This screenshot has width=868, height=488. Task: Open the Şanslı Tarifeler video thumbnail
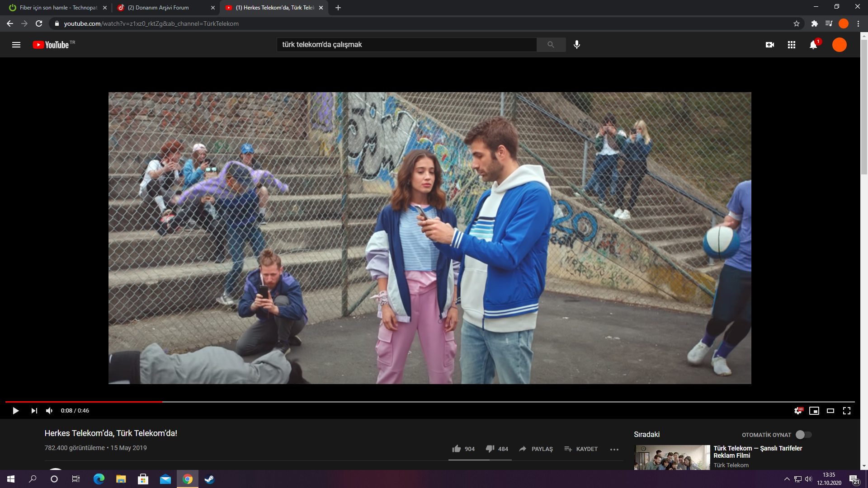click(x=672, y=457)
